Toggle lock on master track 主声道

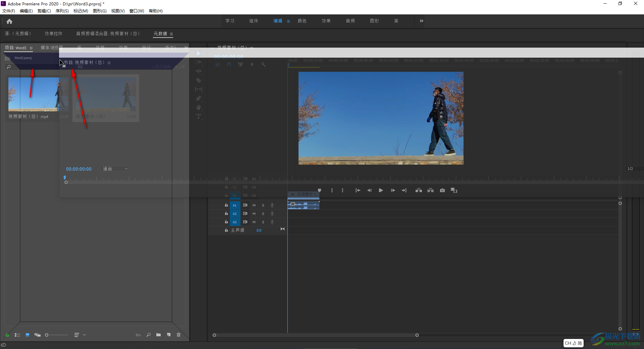226,230
